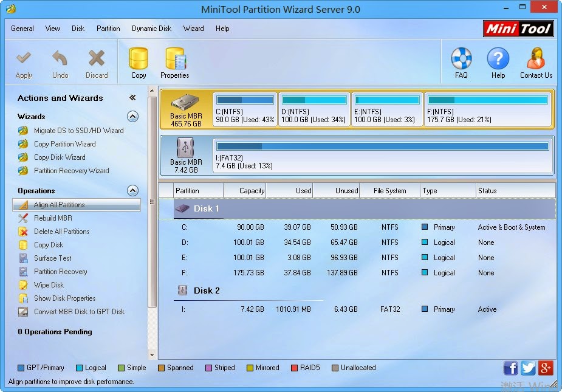Select C: partition block in disk map
The image size is (562, 392).
(x=245, y=109)
